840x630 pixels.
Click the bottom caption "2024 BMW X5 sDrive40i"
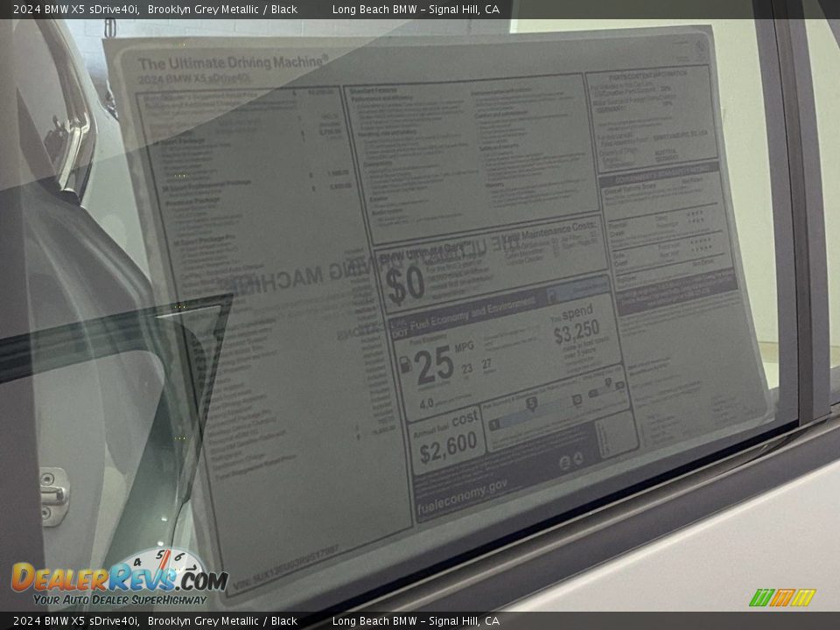pos(76,621)
